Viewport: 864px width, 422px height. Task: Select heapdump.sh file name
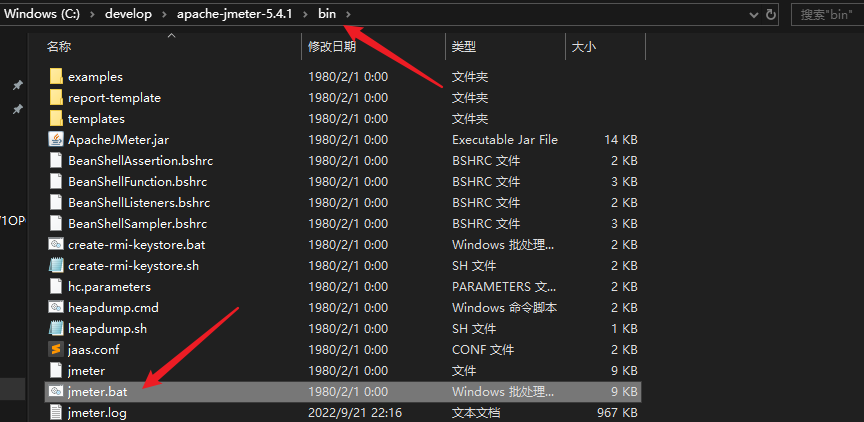click(x=107, y=329)
